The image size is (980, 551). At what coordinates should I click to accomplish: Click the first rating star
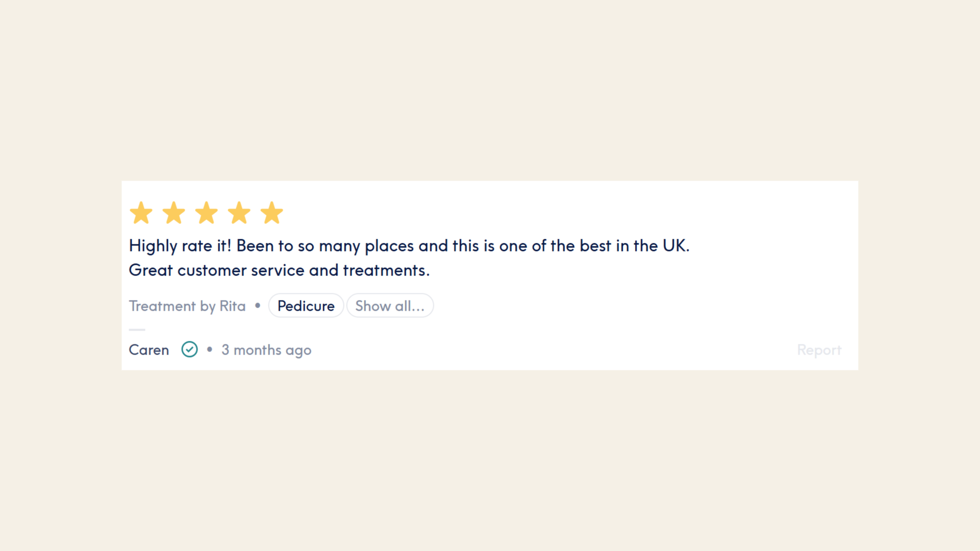(141, 213)
